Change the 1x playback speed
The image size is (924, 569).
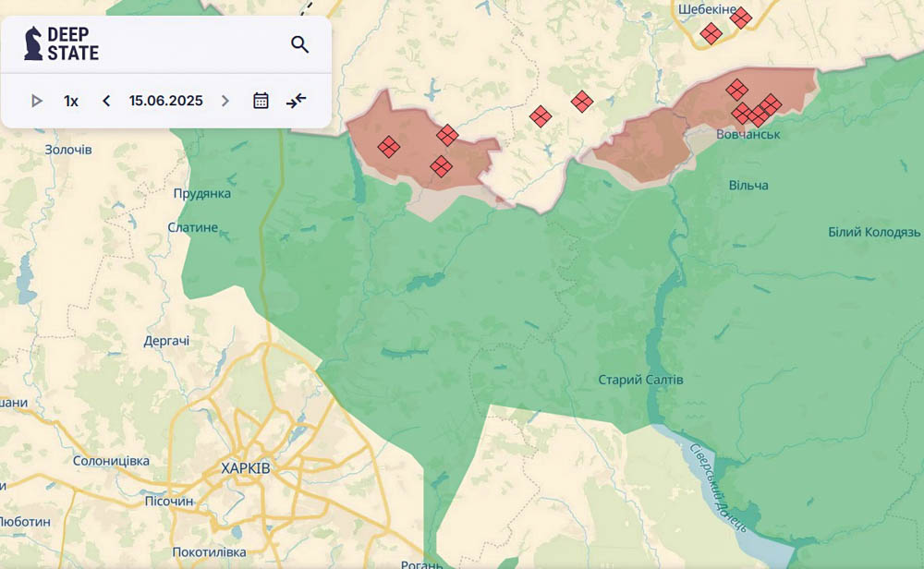pyautogui.click(x=71, y=101)
